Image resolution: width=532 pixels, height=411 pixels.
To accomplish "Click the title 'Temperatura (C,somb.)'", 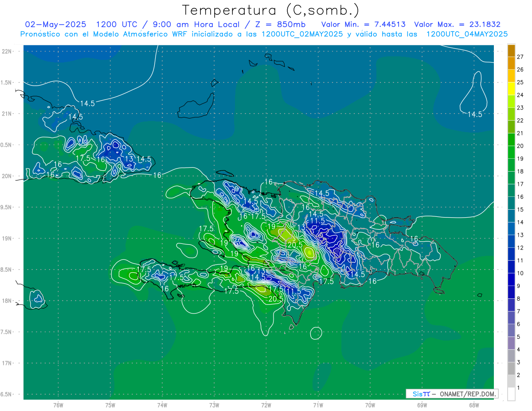I will point(270,10).
